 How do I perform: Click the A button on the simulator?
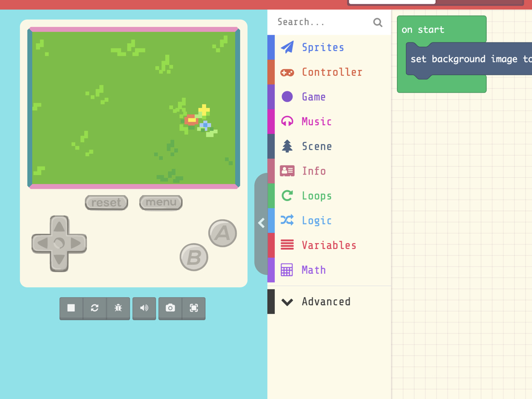pos(222,233)
